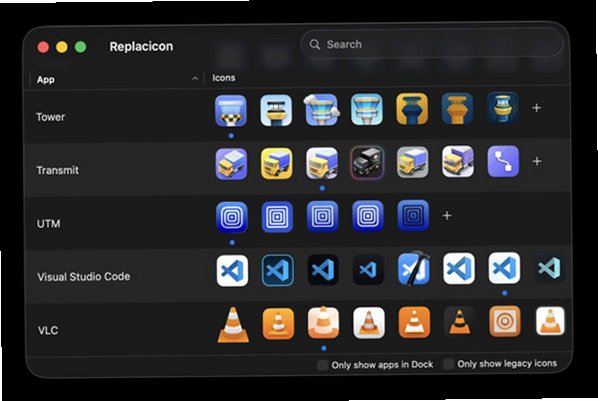Select the fourth UTM icon
This screenshot has width=598, height=401.
(x=368, y=216)
